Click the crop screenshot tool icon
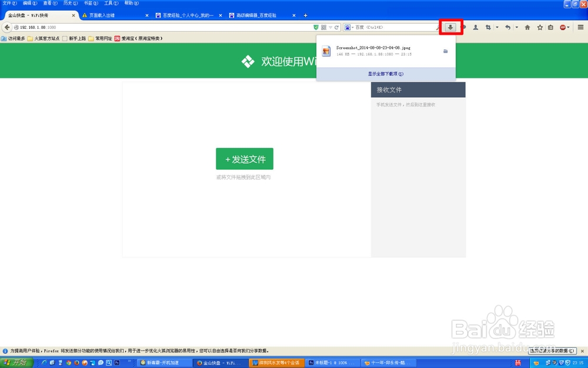This screenshot has width=588, height=368. pyautogui.click(x=488, y=28)
